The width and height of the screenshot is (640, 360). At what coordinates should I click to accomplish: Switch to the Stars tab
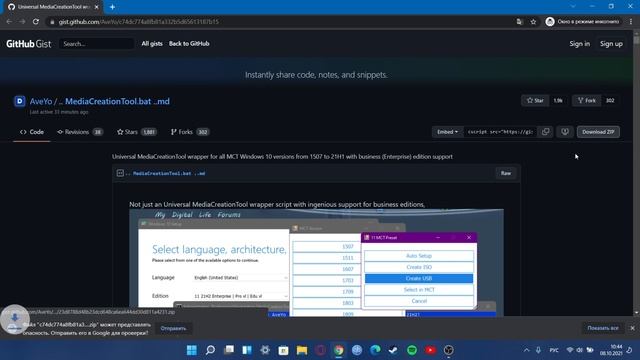[x=137, y=132]
